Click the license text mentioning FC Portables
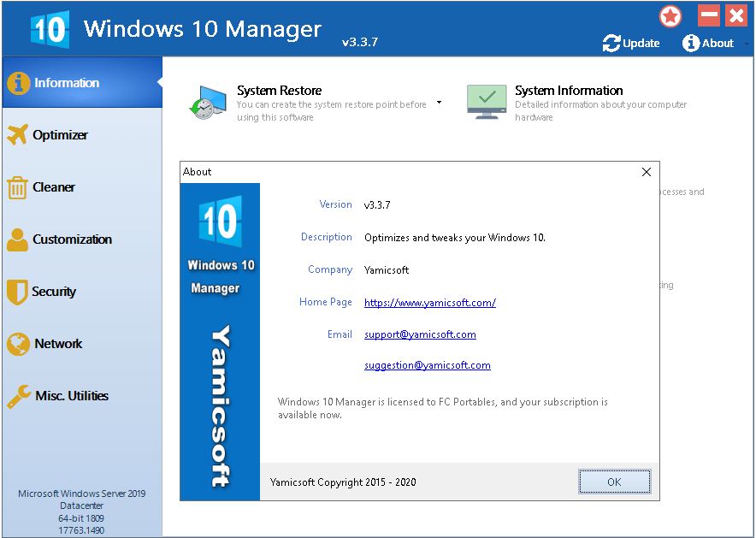This screenshot has height=538, width=756. (443, 408)
